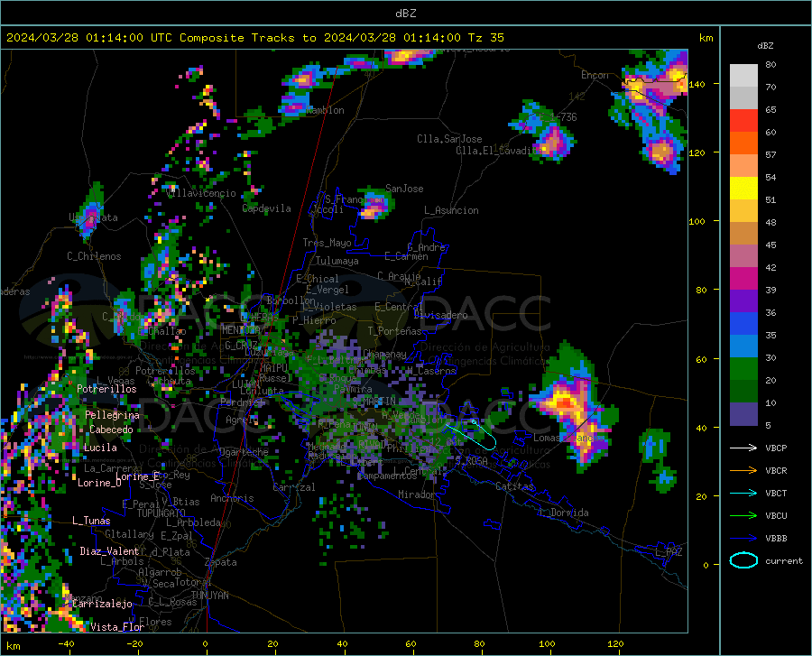812x656 pixels.
Task: Click the -40 tick on the horizontal axis
Action: tap(66, 644)
